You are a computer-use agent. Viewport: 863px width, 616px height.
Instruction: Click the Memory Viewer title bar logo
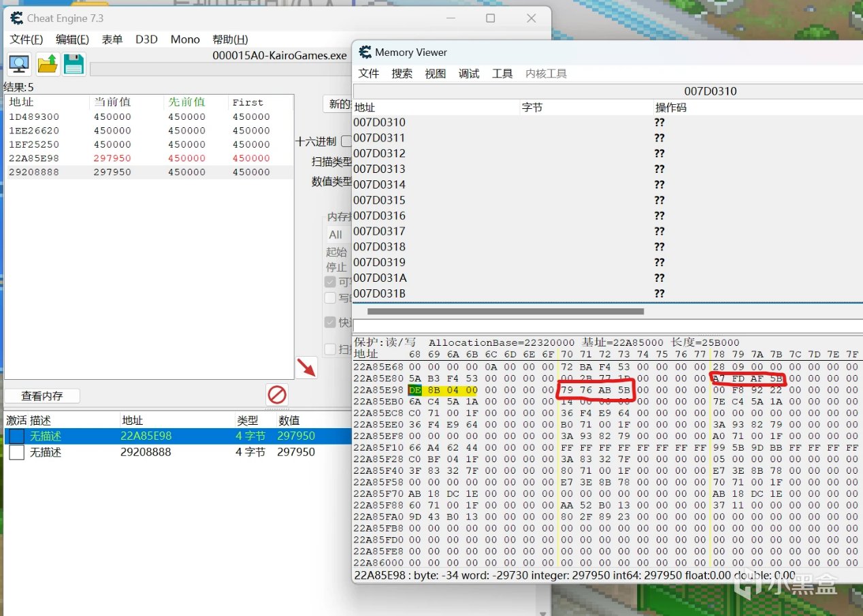365,52
